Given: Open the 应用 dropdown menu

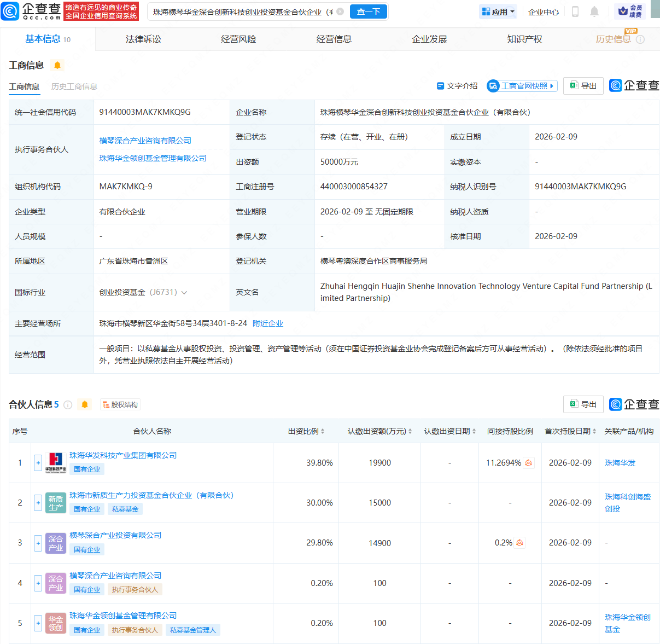Looking at the screenshot, I should click(497, 11).
